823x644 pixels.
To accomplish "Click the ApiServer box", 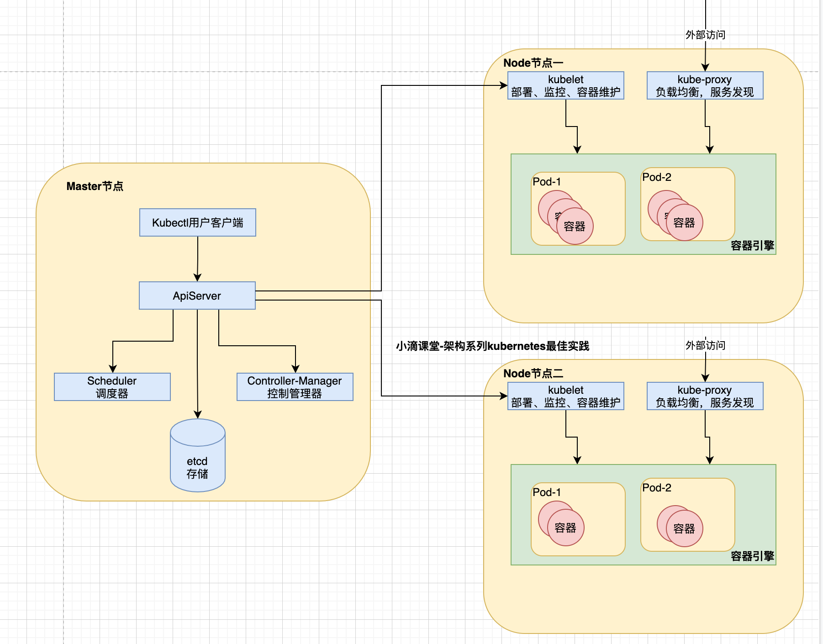I will point(197,296).
